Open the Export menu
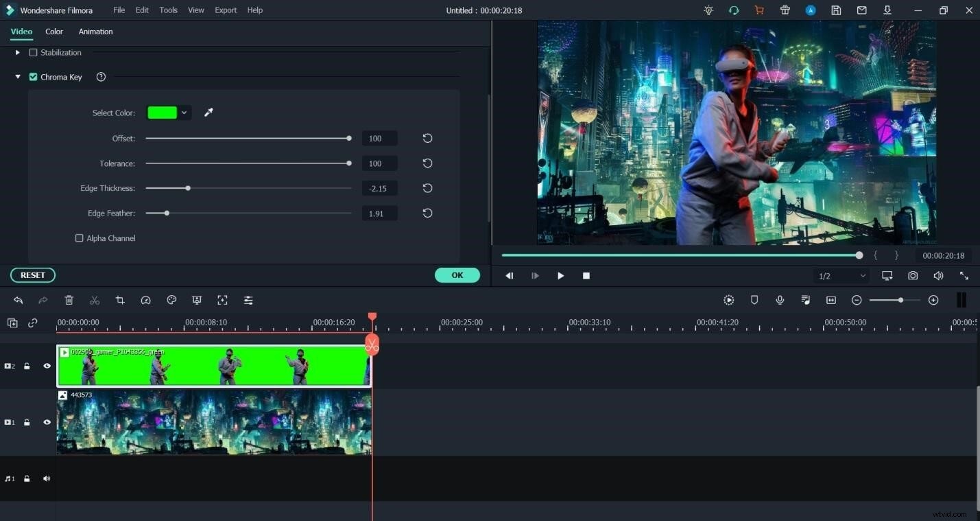The image size is (980, 521). 226,10
